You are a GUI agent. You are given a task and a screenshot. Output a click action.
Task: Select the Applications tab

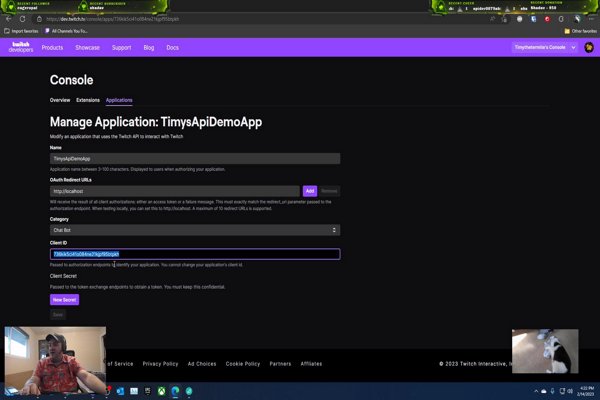pyautogui.click(x=119, y=100)
